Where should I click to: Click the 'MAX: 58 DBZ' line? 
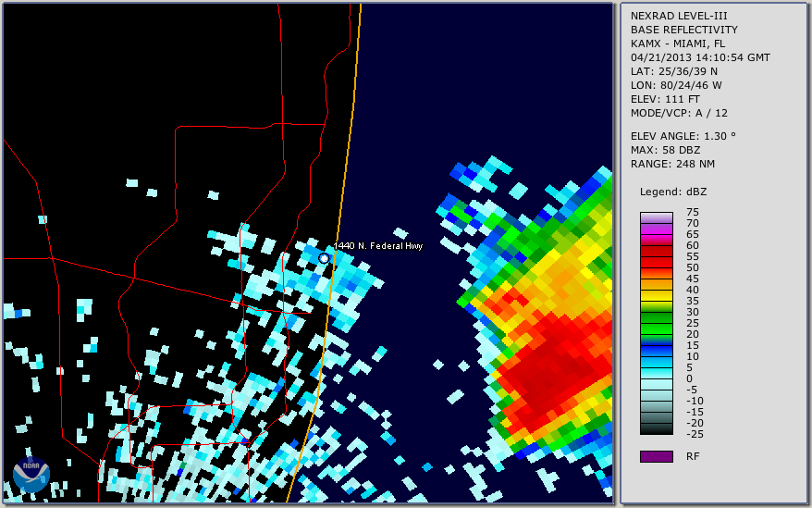[x=666, y=150]
